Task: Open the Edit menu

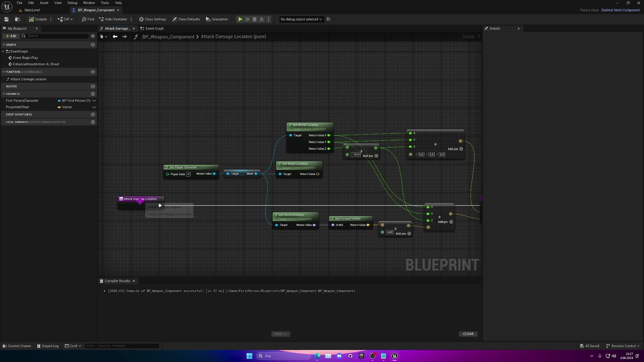Action: click(x=31, y=3)
